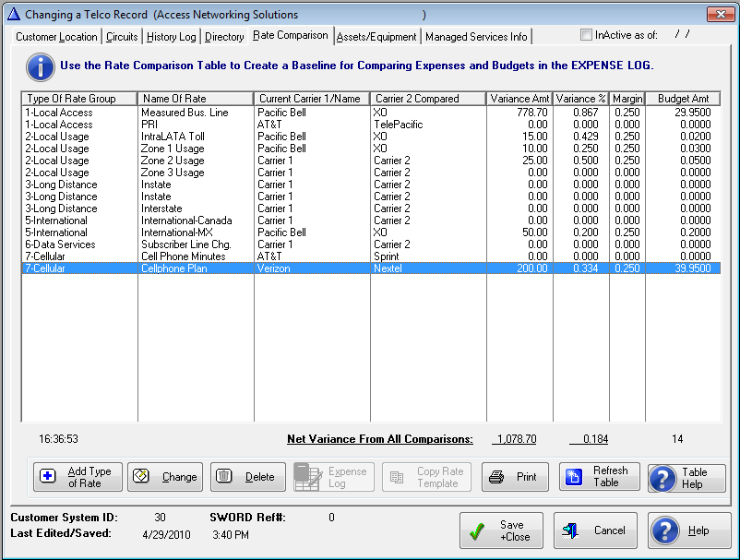Click the Type Of Rate Group column header
740x560 pixels.
[x=79, y=99]
